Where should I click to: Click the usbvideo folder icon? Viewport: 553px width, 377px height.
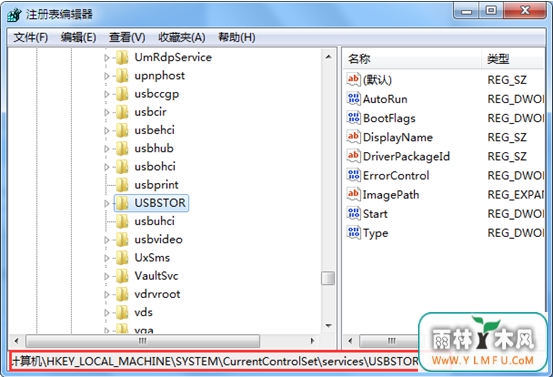coord(122,239)
